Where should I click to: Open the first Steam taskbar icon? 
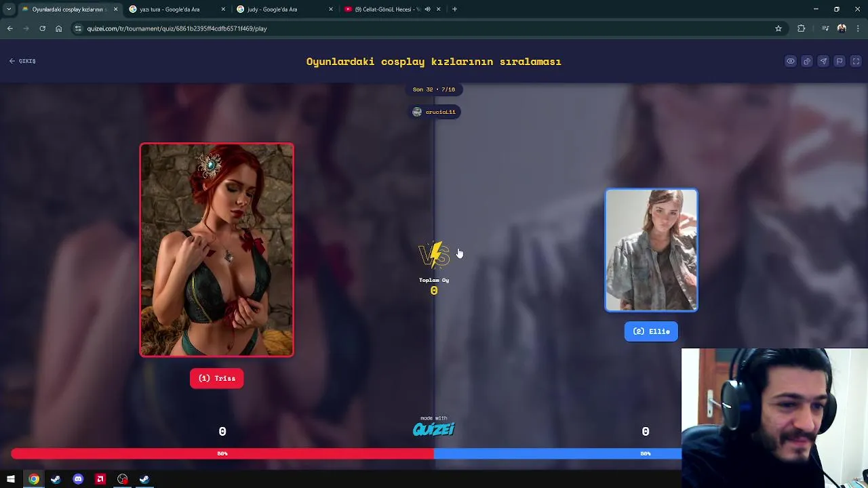click(56, 479)
